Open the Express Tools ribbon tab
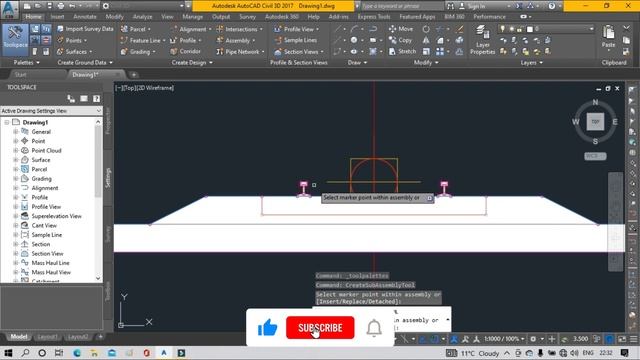Image resolution: width=640 pixels, height=360 pixels. pyautogui.click(x=374, y=17)
